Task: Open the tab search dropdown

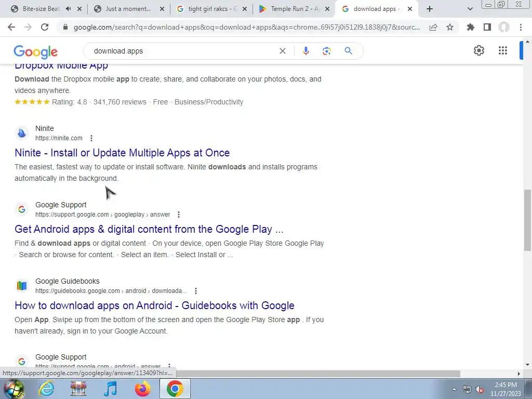Action: (x=470, y=9)
